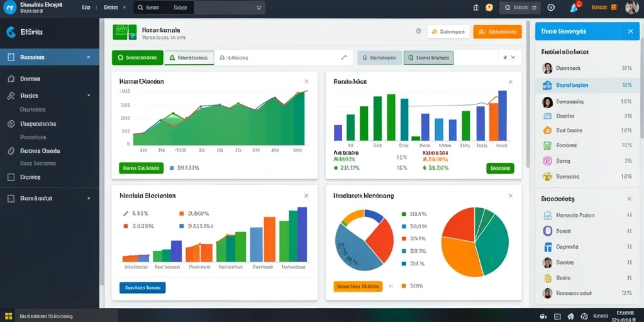
Task: Click the pencil edit icon in the filter field
Action: 344,58
